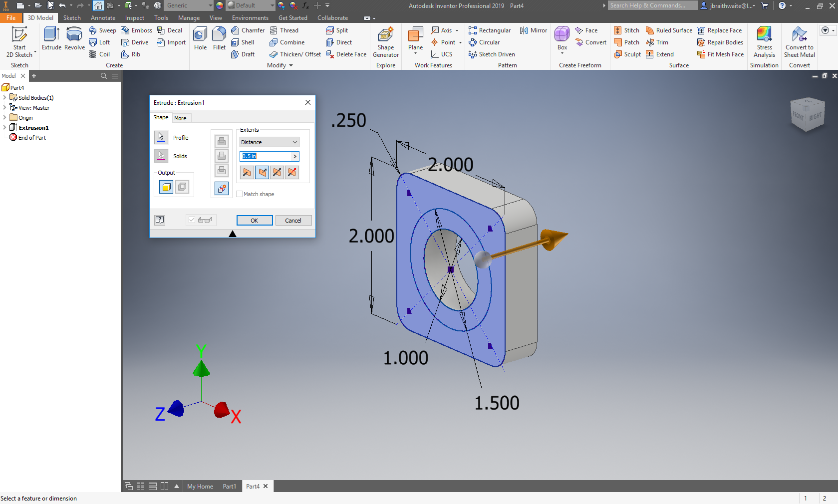Image resolution: width=838 pixels, height=504 pixels.
Task: Open the Rib tool
Action: point(131,54)
